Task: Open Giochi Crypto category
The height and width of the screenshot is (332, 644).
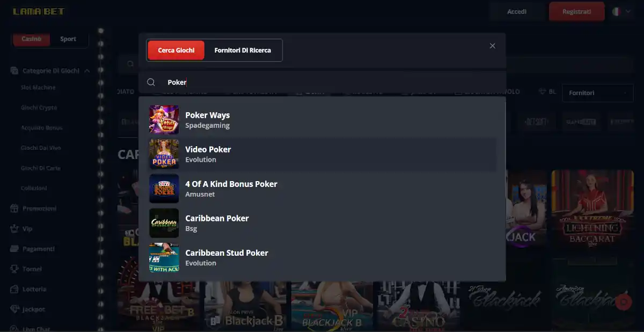Action: [x=39, y=107]
